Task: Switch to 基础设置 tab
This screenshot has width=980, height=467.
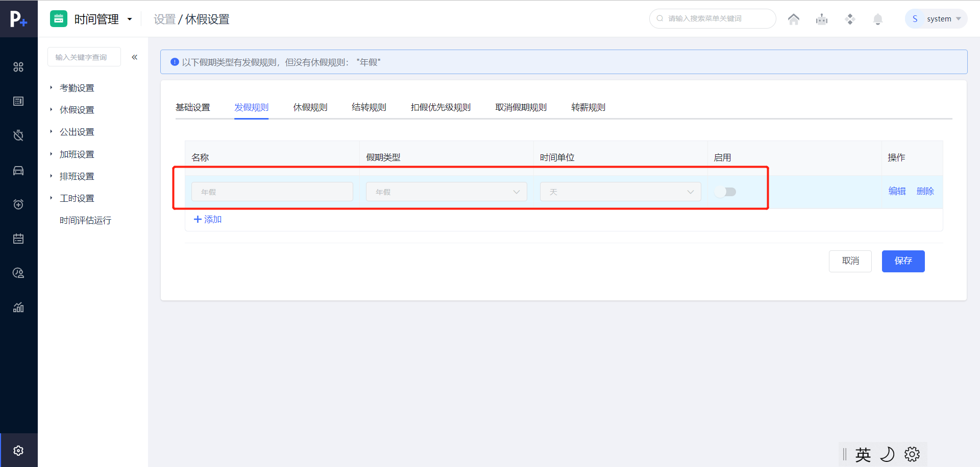Action: tap(193, 107)
